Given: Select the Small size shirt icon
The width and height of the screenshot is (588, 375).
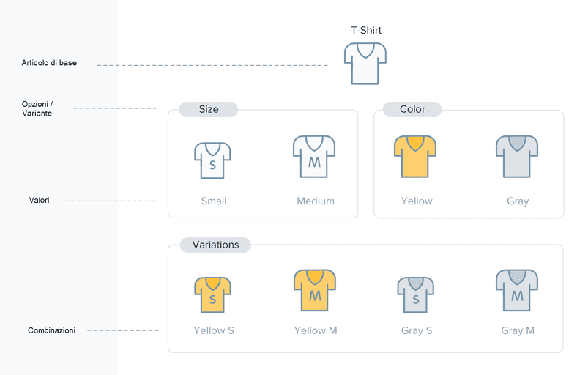Looking at the screenshot, I should point(212,160).
